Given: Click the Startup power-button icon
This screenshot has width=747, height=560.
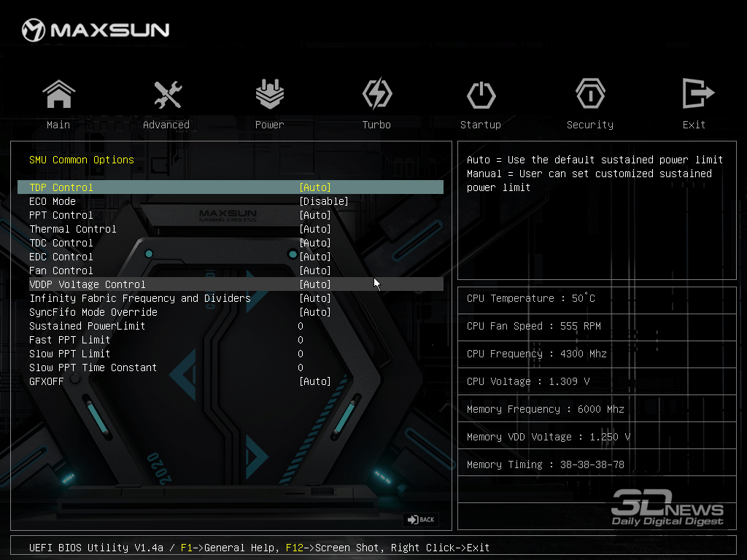Looking at the screenshot, I should 481,95.
